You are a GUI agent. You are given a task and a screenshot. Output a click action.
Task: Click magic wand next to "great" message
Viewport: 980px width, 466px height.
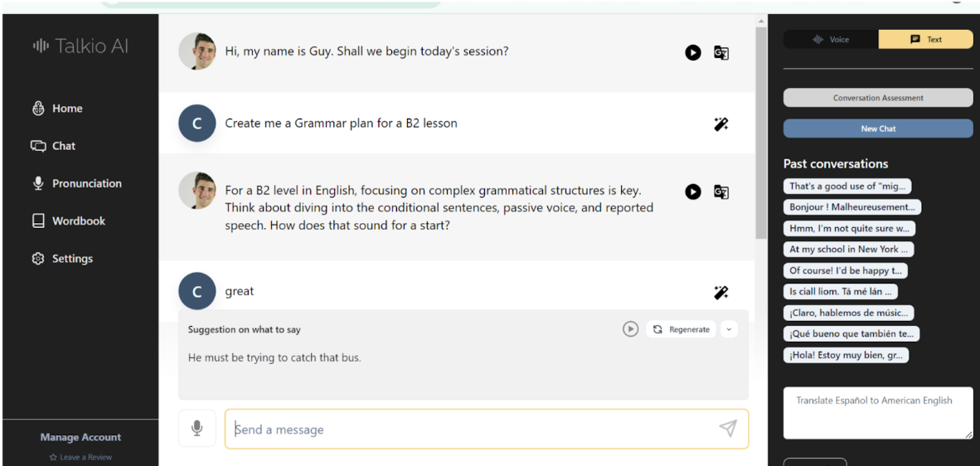[721, 293]
